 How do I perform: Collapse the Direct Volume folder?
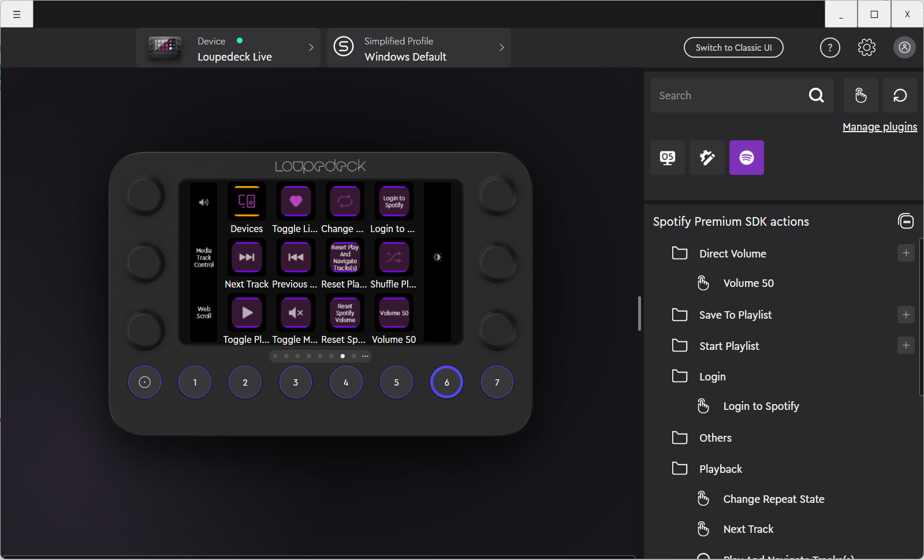click(x=680, y=253)
